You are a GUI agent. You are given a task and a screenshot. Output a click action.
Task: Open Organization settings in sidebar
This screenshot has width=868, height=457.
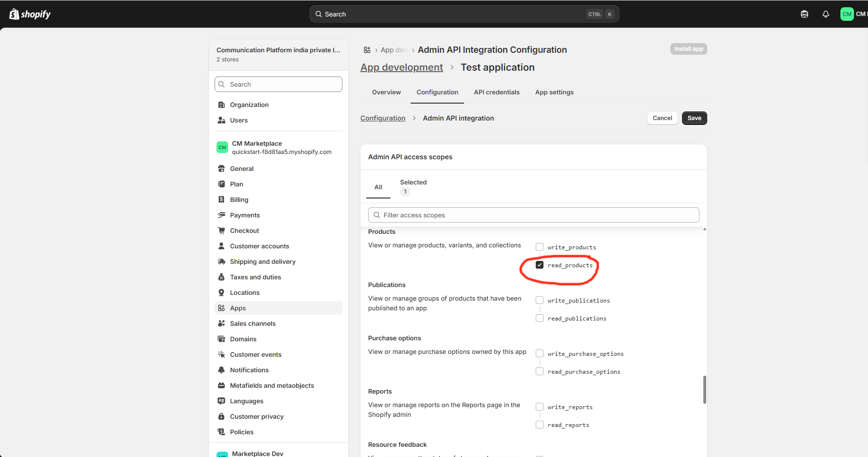point(279,105)
